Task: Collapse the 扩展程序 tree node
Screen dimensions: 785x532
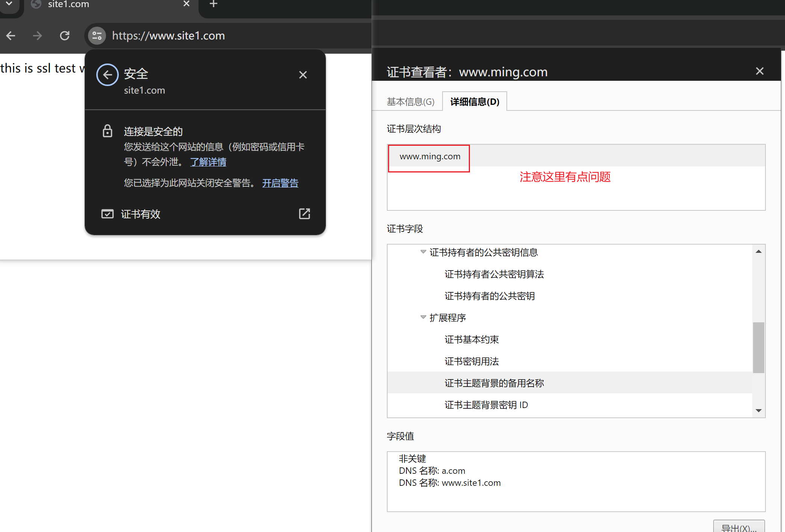Action: pos(423,317)
